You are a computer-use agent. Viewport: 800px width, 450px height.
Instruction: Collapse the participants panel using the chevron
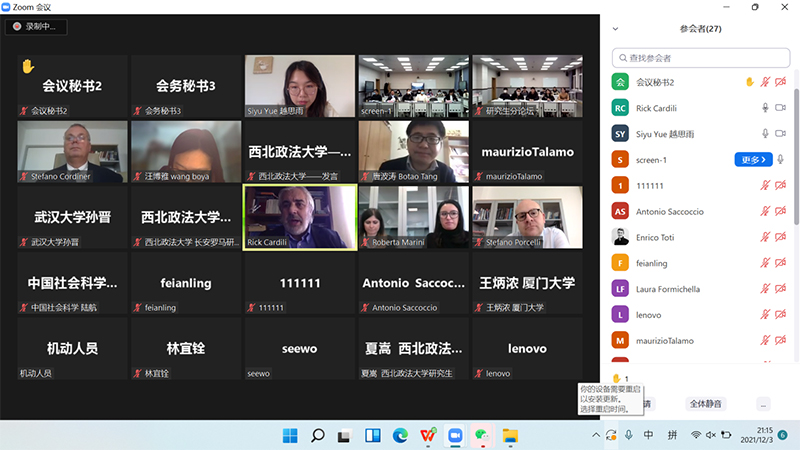click(615, 29)
